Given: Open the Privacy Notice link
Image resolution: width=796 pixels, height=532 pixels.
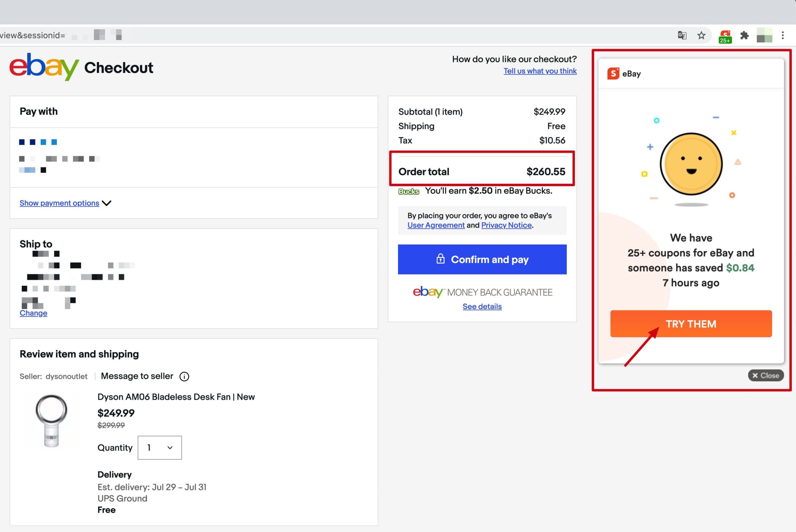Looking at the screenshot, I should coord(506,225).
